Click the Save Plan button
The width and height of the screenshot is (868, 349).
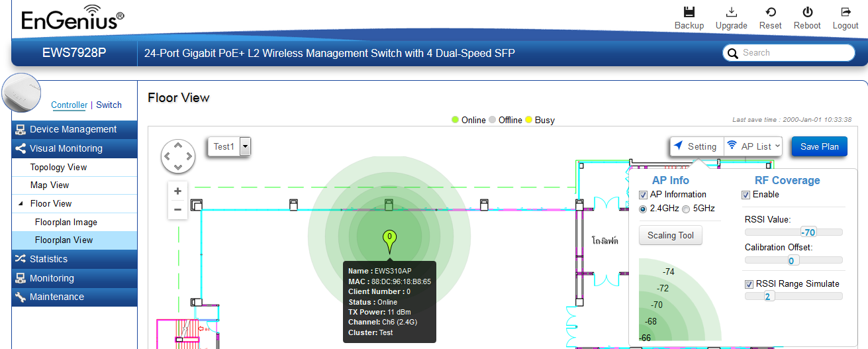[x=820, y=146]
